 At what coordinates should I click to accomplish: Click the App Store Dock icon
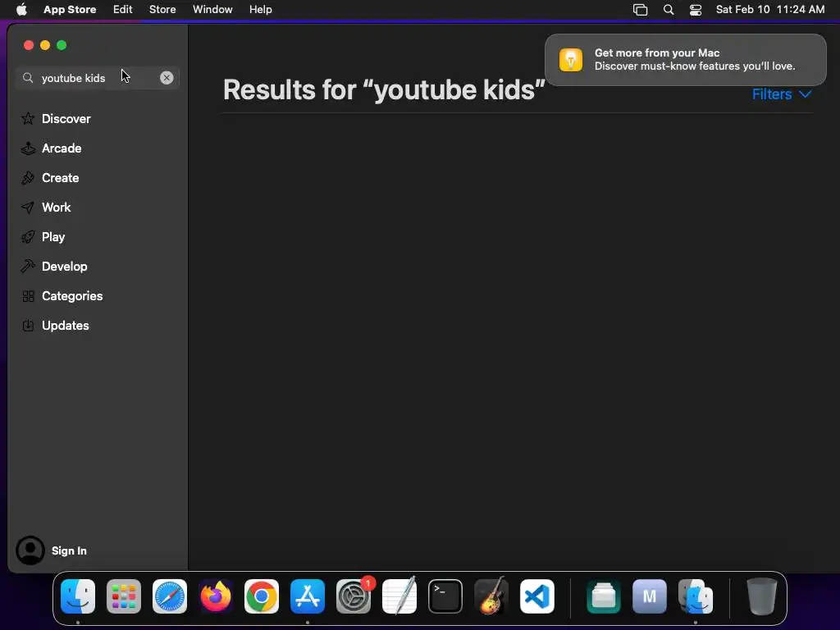click(x=308, y=596)
